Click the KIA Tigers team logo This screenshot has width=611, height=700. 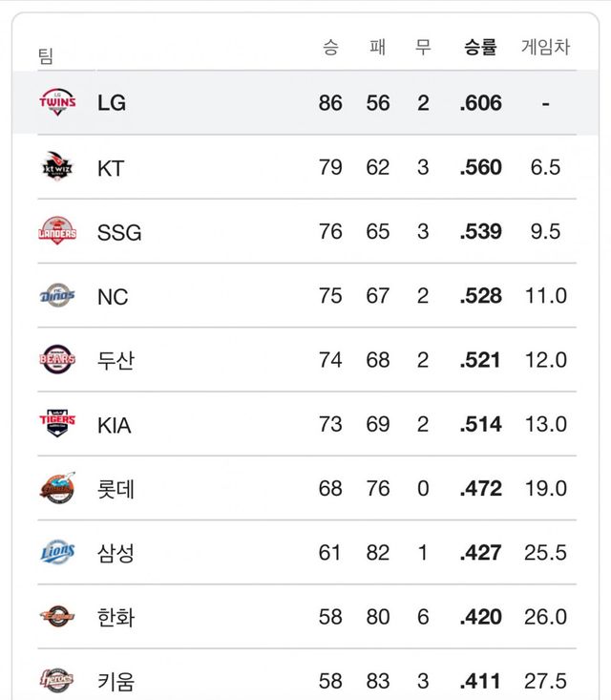click(x=57, y=424)
